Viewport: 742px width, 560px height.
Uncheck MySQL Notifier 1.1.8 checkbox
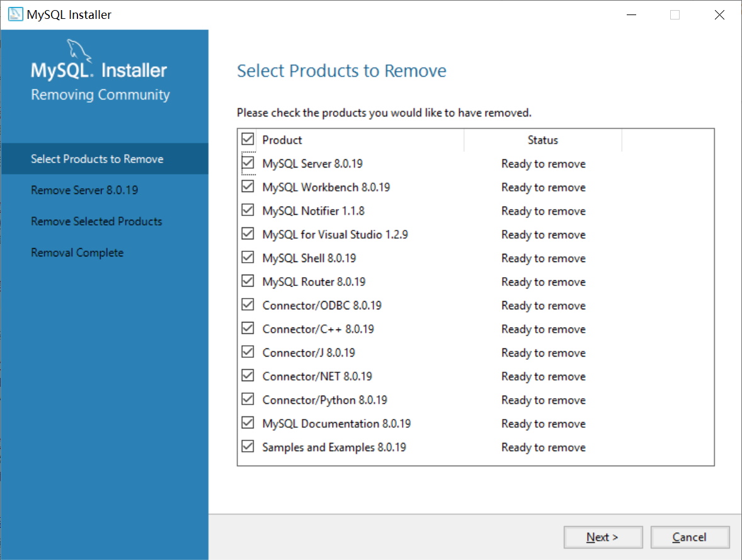tap(248, 210)
